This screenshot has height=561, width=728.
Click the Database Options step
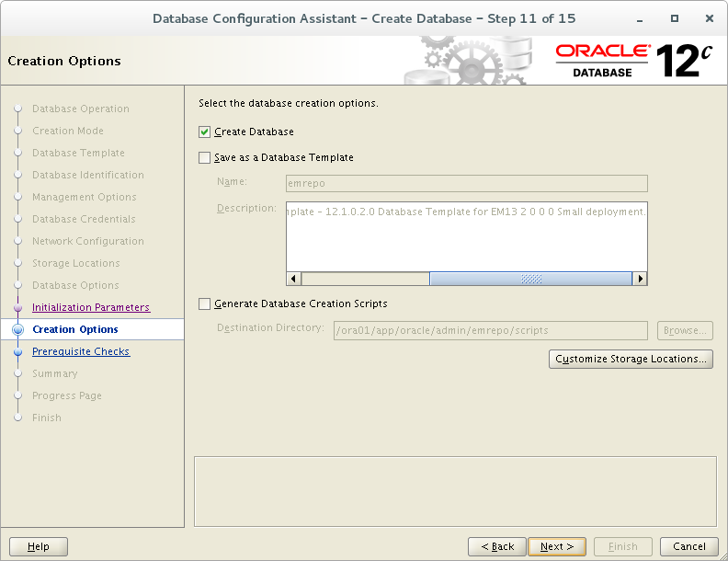tap(75, 285)
